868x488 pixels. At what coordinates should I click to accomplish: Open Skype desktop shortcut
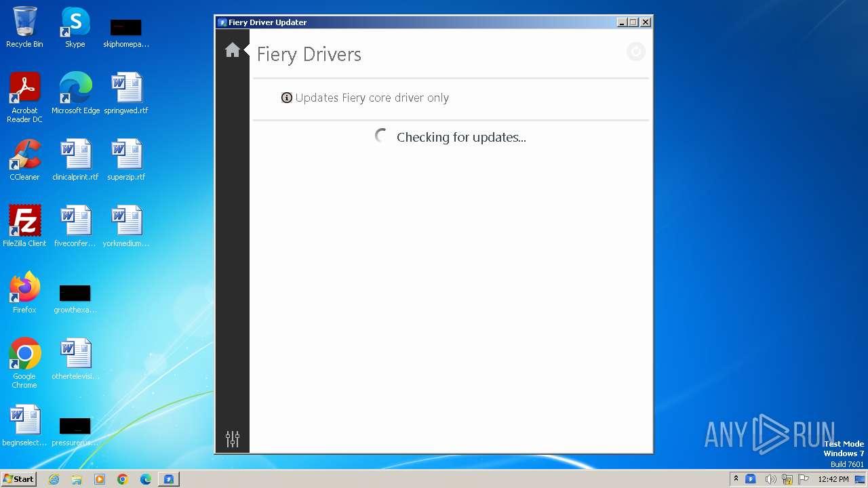(x=75, y=27)
